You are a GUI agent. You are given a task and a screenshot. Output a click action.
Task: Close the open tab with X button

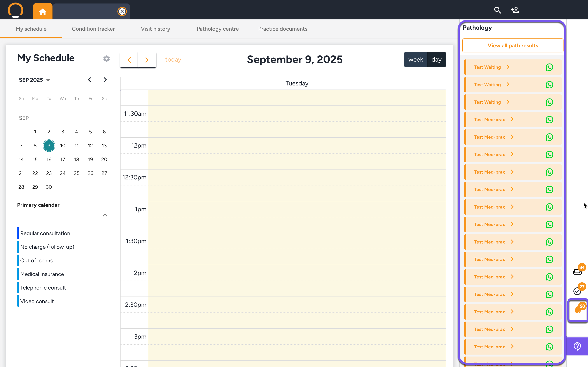point(122,11)
